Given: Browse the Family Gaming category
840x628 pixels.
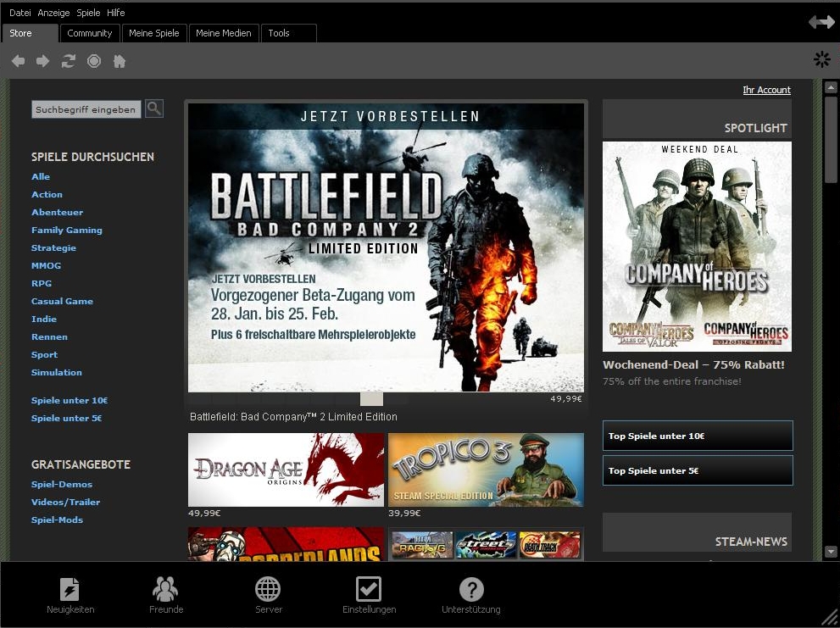Looking at the screenshot, I should point(67,231).
